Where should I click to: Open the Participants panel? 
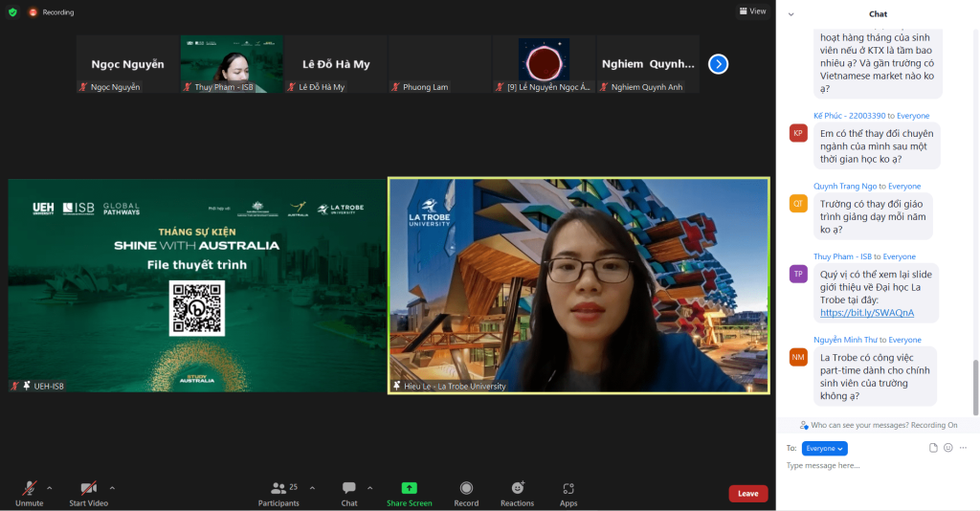point(279,492)
